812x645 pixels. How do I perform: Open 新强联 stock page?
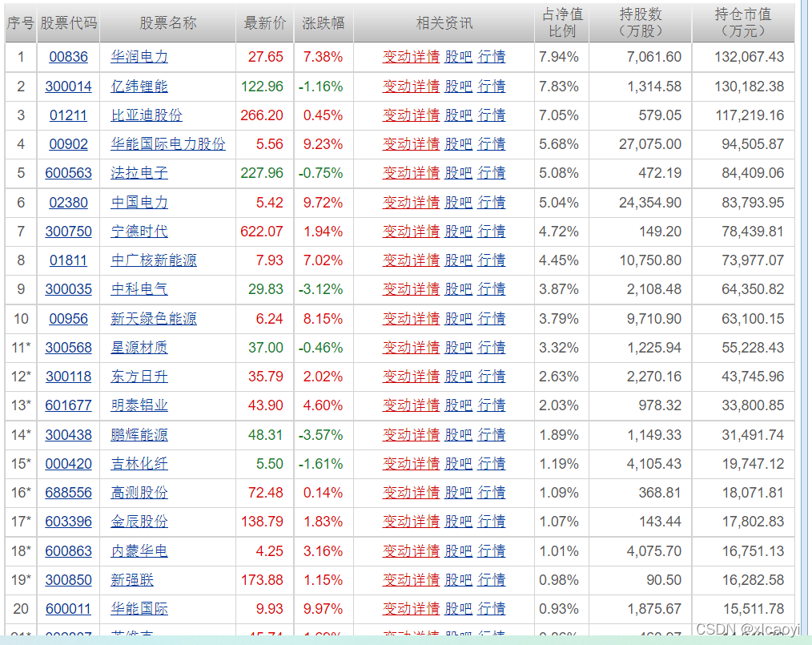[132, 580]
